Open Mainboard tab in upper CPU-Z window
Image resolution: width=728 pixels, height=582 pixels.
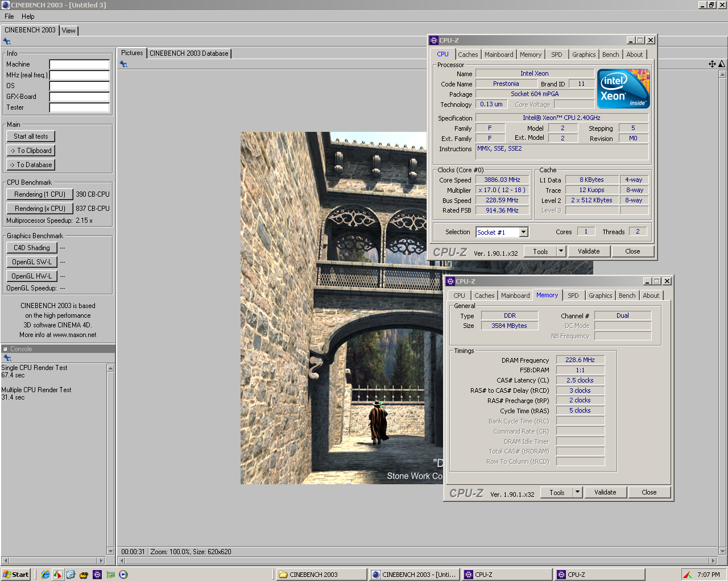(x=499, y=55)
